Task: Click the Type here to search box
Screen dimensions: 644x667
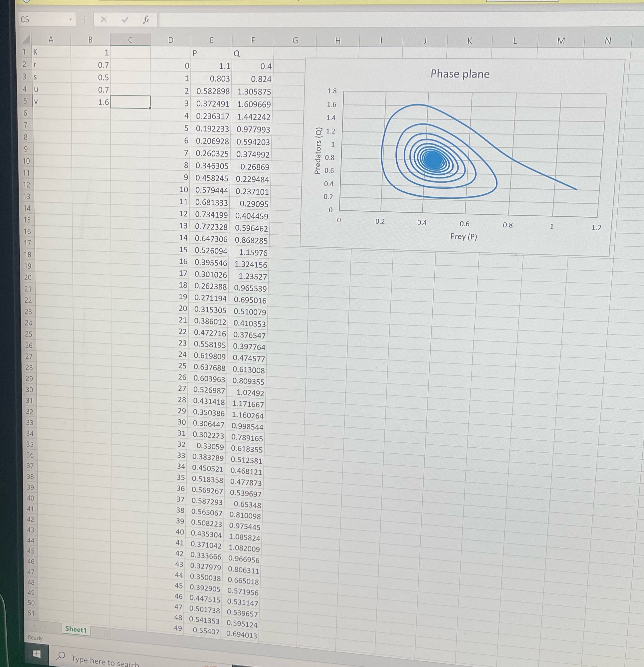Action: click(x=106, y=661)
